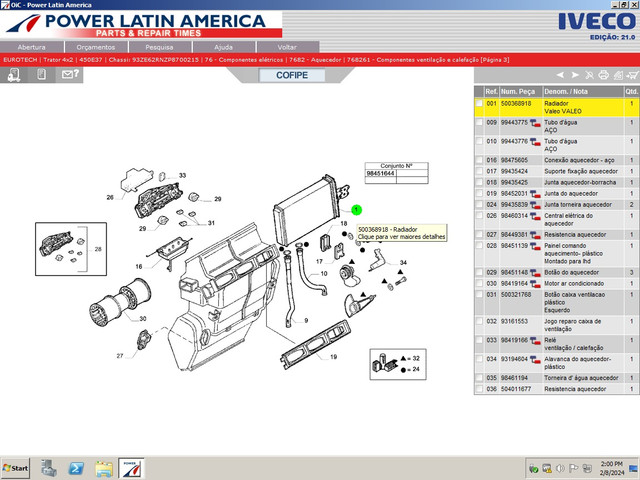Select row 030 Motor ar condicionado
This screenshot has width=640, height=480.
(557, 284)
